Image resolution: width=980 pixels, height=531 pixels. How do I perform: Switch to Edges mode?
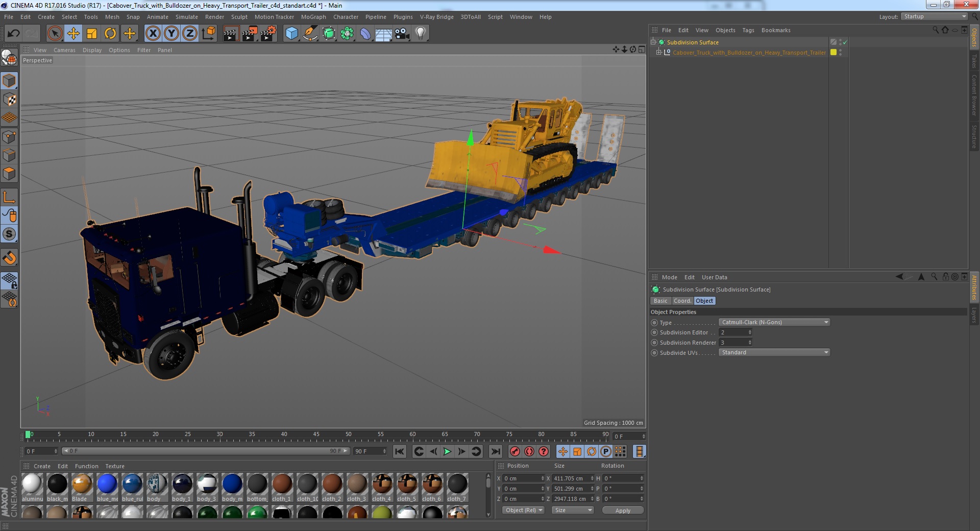pos(9,155)
